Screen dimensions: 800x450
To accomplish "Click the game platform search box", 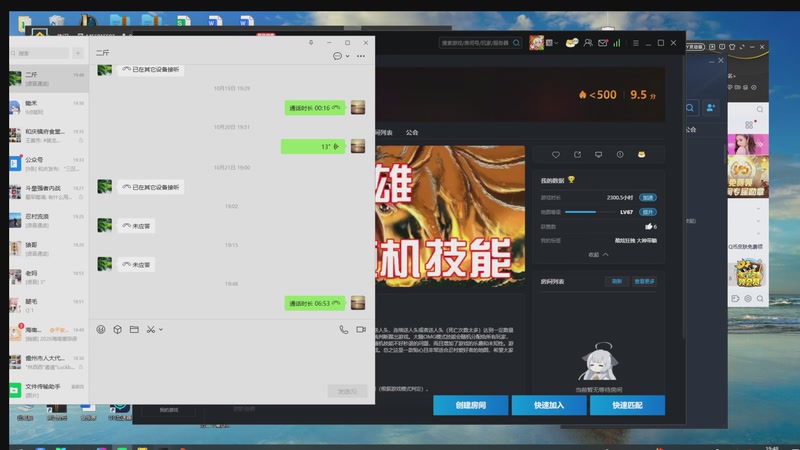I will pos(480,43).
